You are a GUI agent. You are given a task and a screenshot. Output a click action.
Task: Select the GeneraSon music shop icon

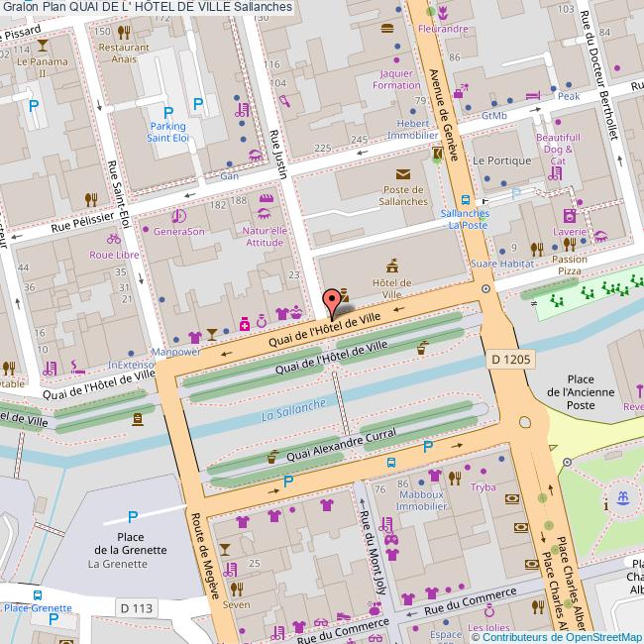[x=178, y=216]
